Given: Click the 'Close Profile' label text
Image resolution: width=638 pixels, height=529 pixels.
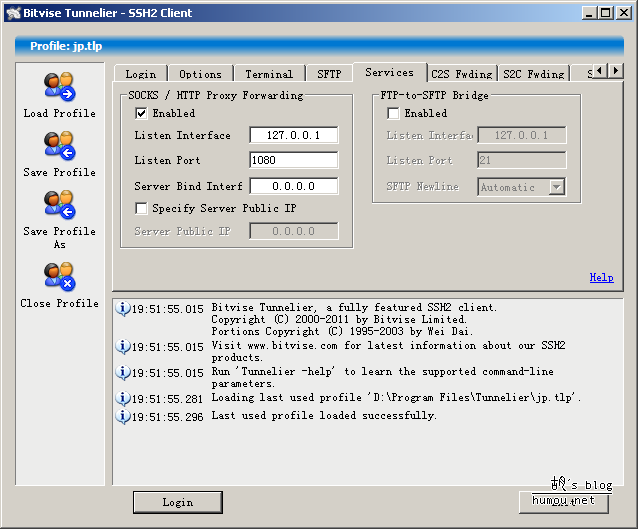Looking at the screenshot, I should tap(59, 303).
